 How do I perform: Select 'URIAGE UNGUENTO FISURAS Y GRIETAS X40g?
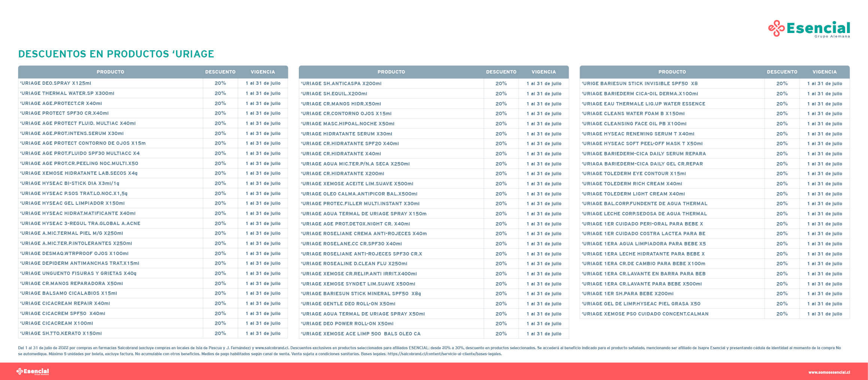(153, 273)
